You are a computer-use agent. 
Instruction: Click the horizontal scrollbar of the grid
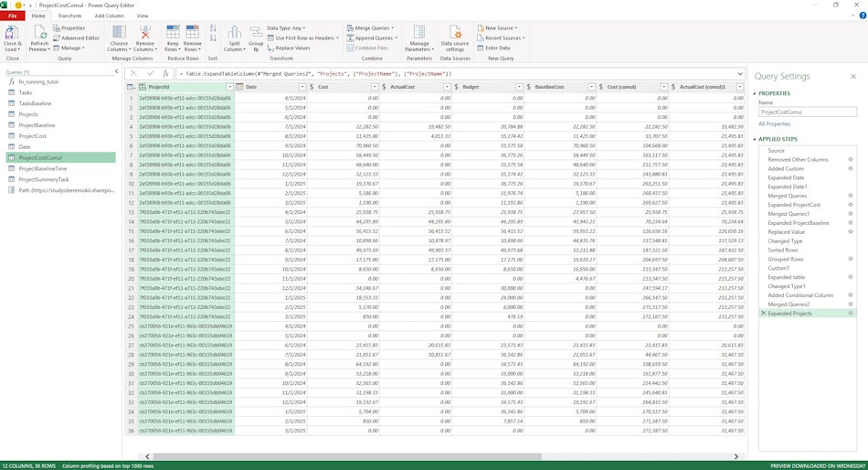click(347, 456)
